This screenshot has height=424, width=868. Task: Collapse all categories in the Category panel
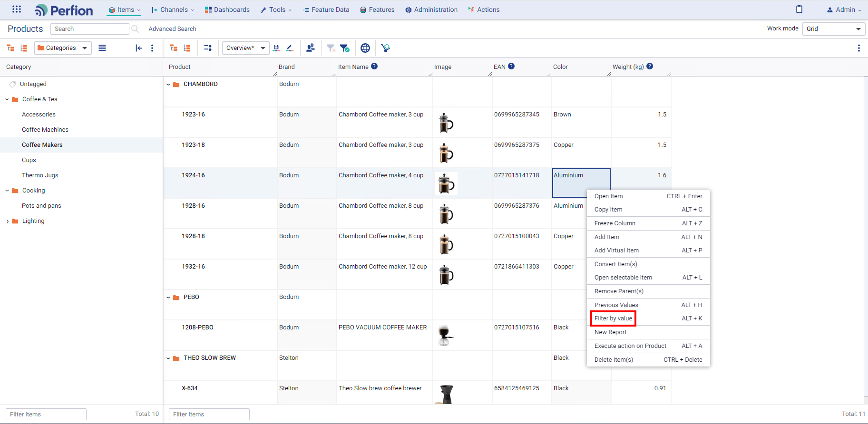(24, 48)
